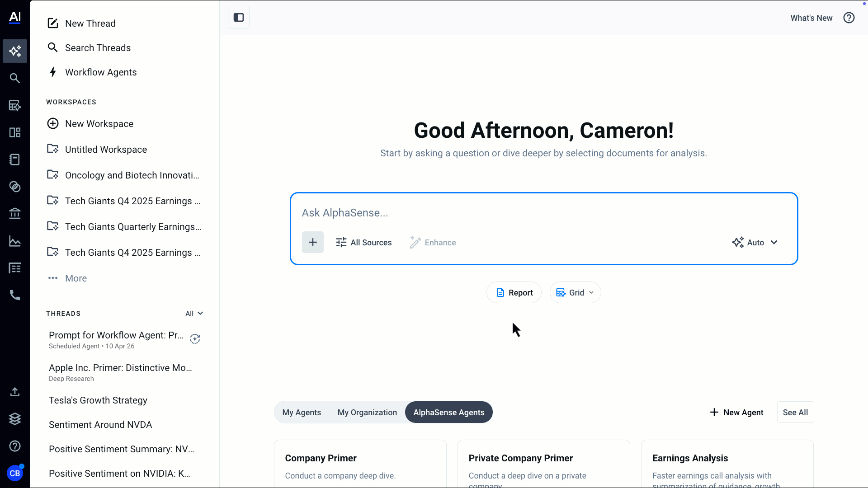The width and height of the screenshot is (868, 488).
Task: Click the plus attach button in prompt box
Action: point(313,242)
